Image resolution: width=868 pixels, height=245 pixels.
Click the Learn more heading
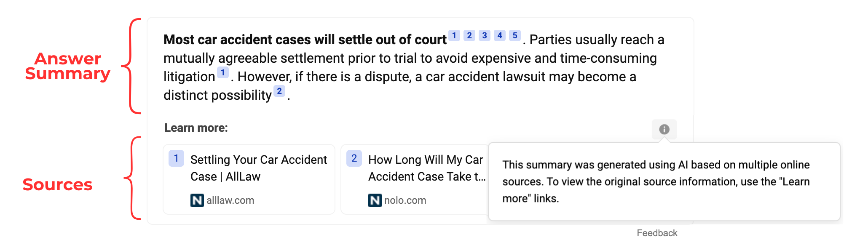coord(196,128)
